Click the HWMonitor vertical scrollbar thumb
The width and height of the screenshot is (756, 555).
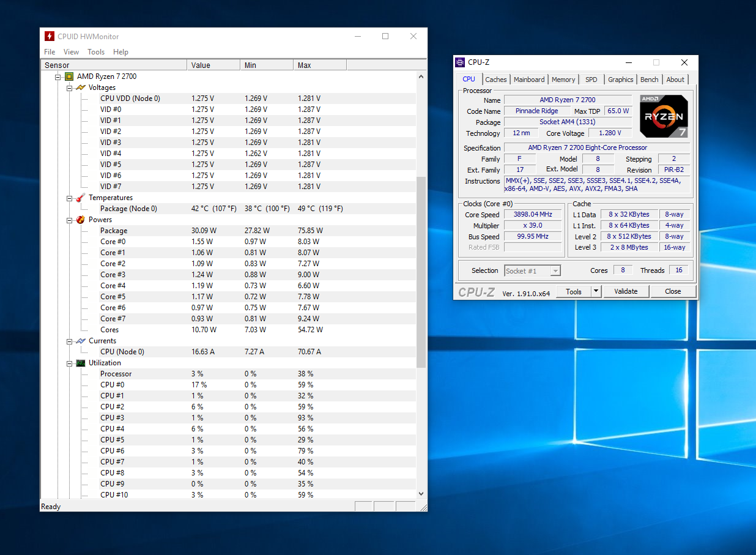coord(421,272)
